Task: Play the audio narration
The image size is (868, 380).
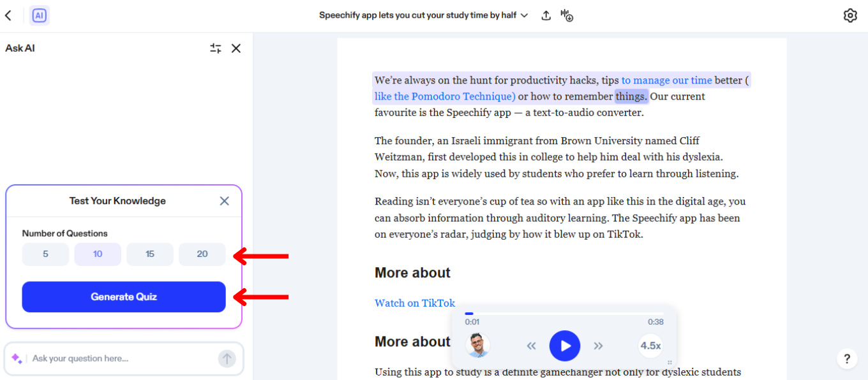Action: click(x=564, y=346)
